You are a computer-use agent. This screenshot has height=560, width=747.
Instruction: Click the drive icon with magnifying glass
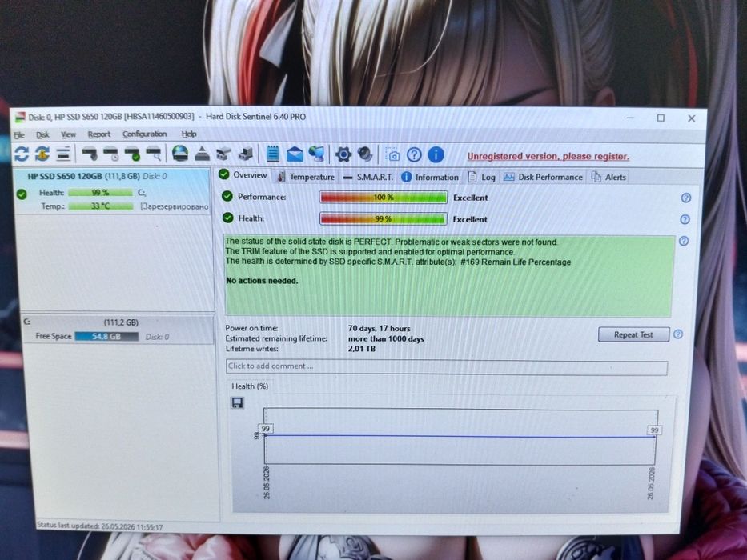(154, 154)
